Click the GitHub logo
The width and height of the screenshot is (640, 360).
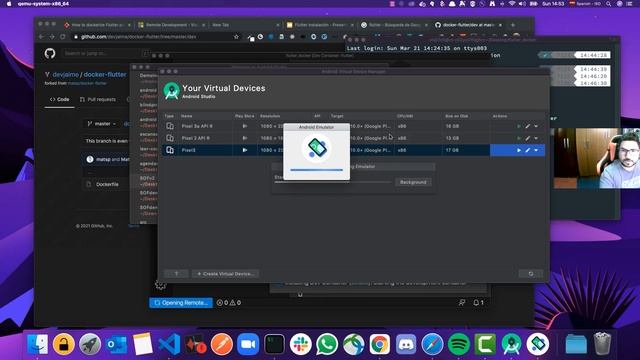(x=50, y=53)
